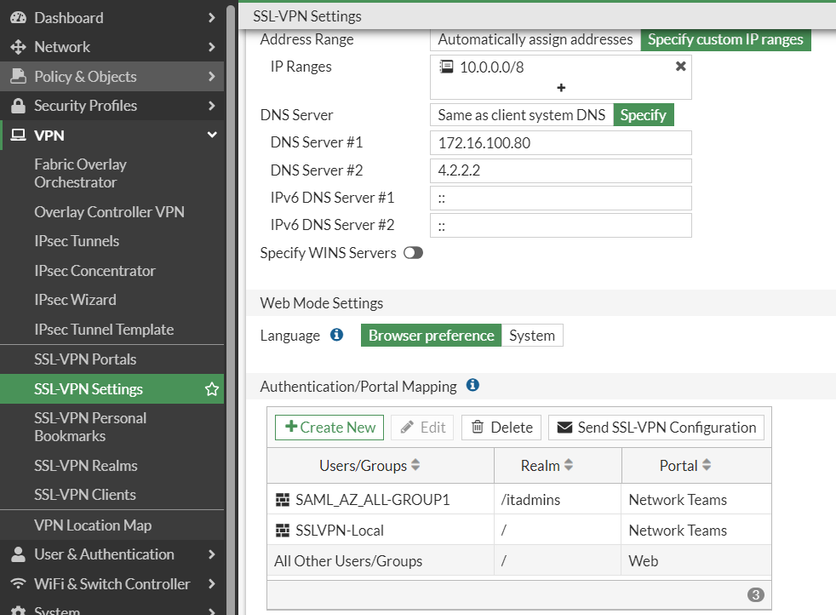Click the Language info icon
The image size is (836, 615).
[x=337, y=335]
